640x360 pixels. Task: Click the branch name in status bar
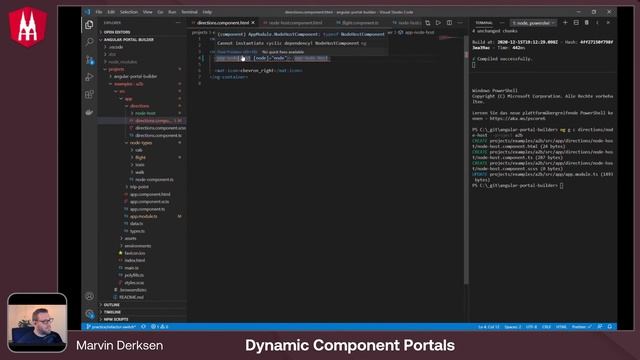coord(111,327)
